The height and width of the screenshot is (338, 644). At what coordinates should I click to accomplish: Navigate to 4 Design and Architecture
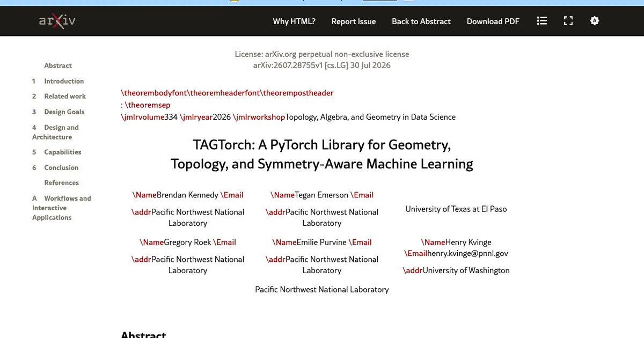(55, 132)
